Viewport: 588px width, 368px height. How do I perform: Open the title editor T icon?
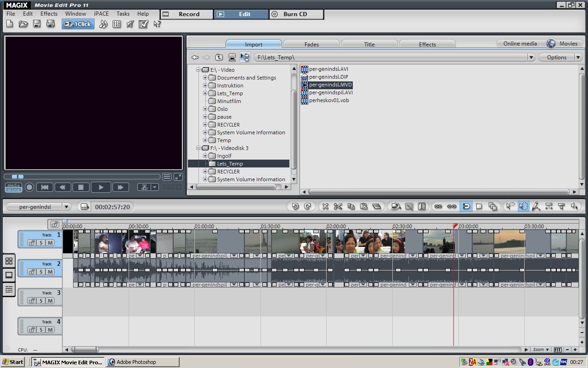coord(422,207)
